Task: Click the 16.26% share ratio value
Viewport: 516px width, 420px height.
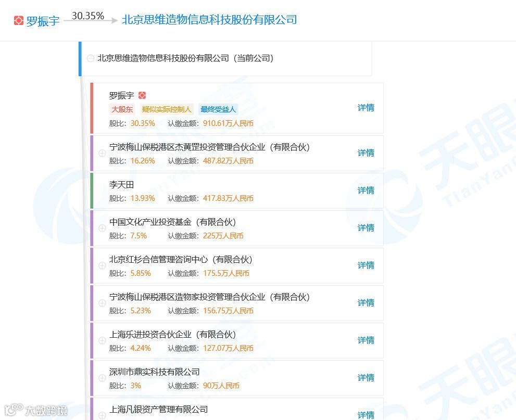Action: pos(143,161)
